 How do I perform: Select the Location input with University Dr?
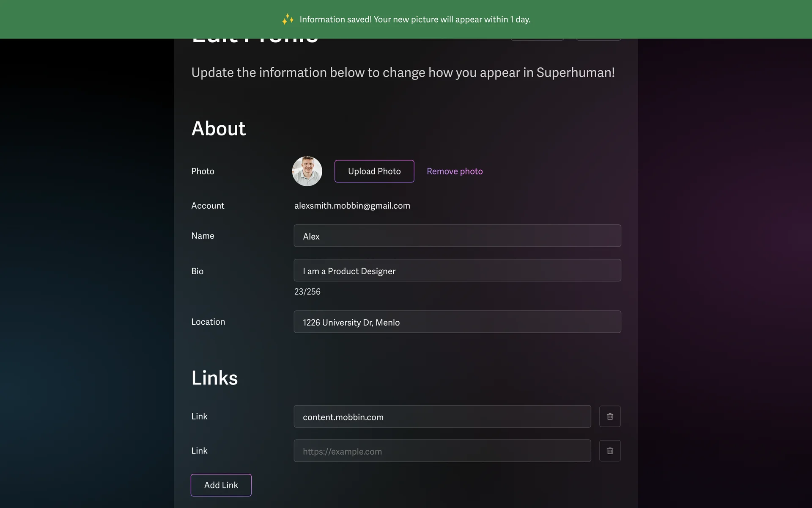[x=457, y=322]
